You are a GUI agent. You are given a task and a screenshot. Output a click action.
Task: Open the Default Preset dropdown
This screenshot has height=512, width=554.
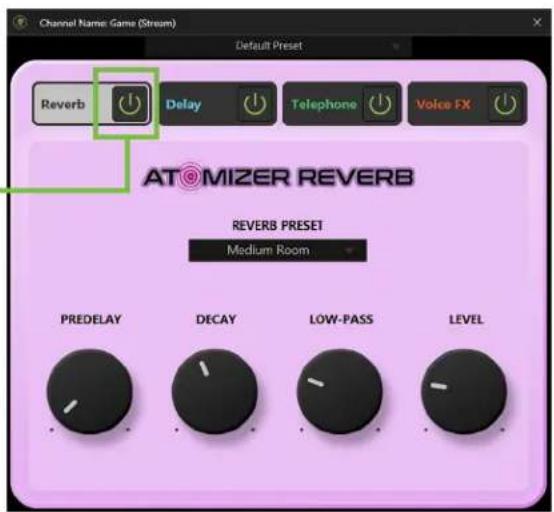278,46
